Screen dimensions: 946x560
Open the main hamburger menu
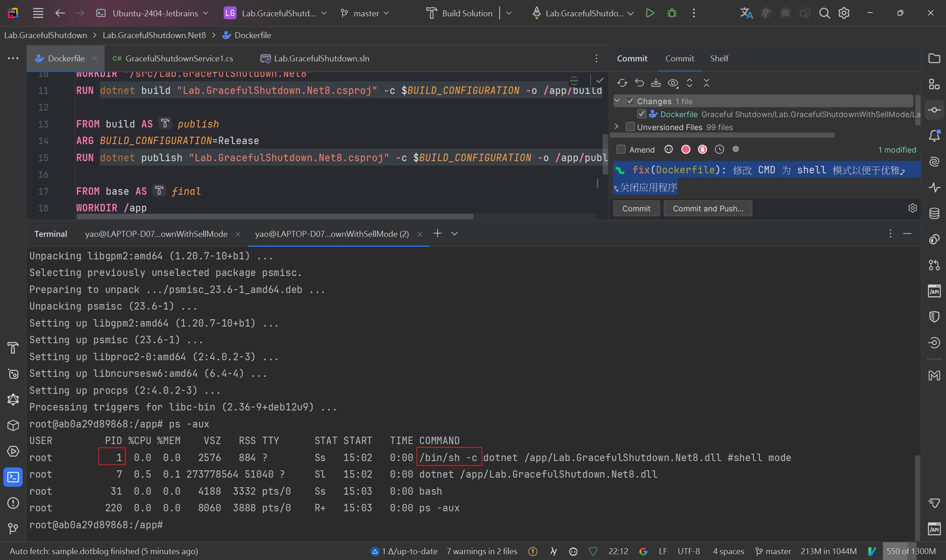coord(38,13)
